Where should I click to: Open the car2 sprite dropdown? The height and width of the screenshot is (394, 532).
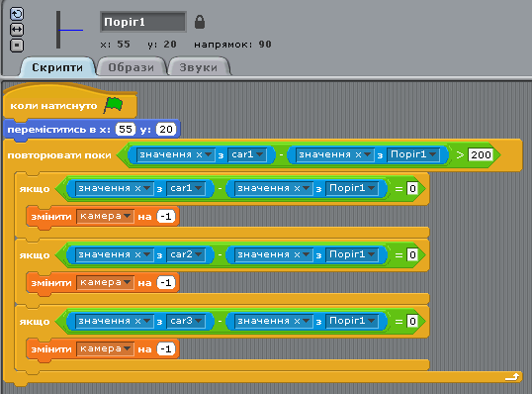186,254
